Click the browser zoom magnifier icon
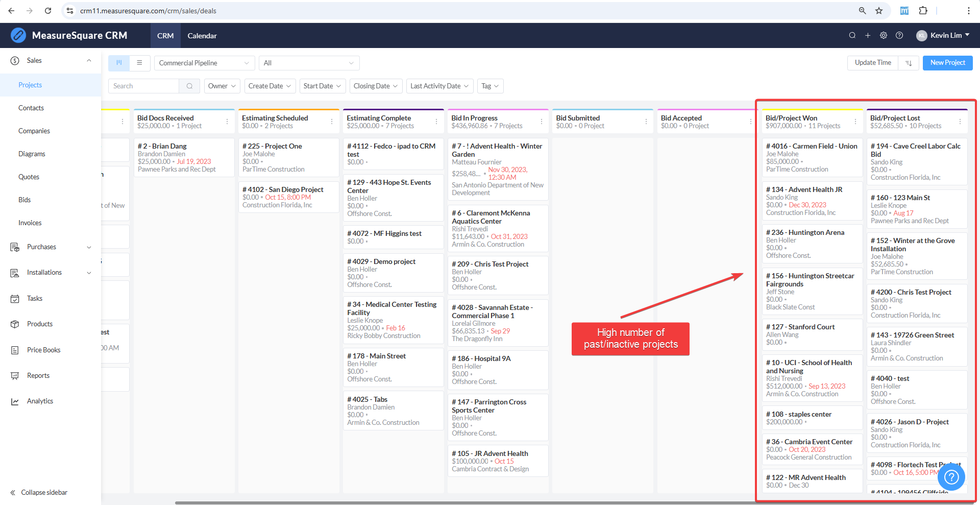Image resolution: width=980 pixels, height=505 pixels. tap(863, 11)
